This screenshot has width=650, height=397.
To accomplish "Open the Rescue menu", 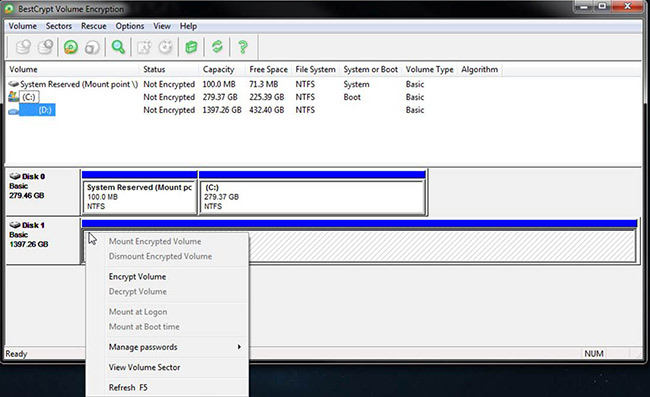I will [x=94, y=26].
